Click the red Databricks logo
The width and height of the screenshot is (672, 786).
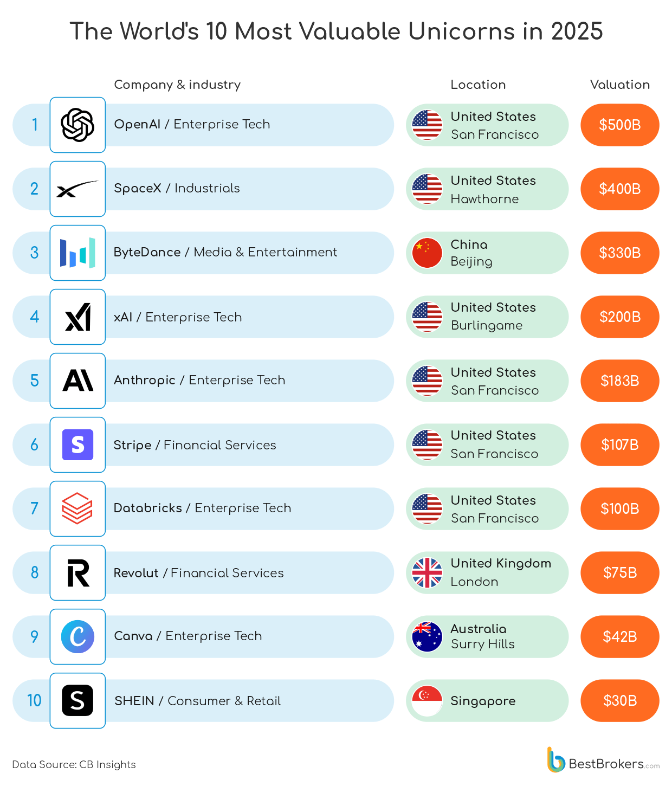[x=77, y=508]
